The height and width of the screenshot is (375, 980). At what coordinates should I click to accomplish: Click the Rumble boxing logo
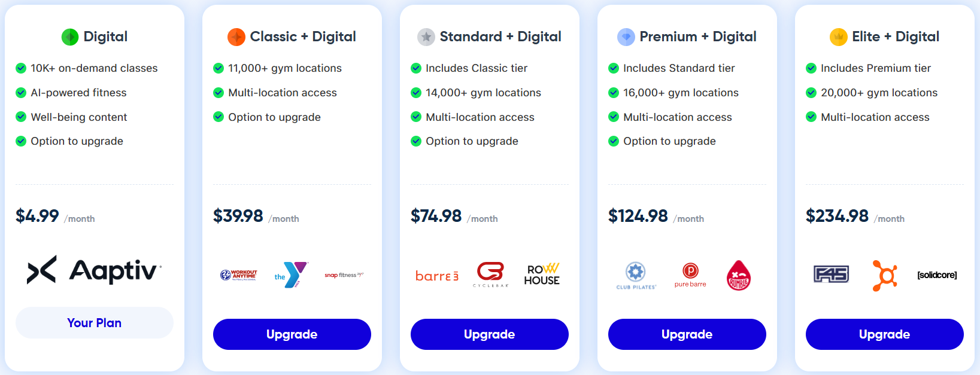[x=739, y=275]
